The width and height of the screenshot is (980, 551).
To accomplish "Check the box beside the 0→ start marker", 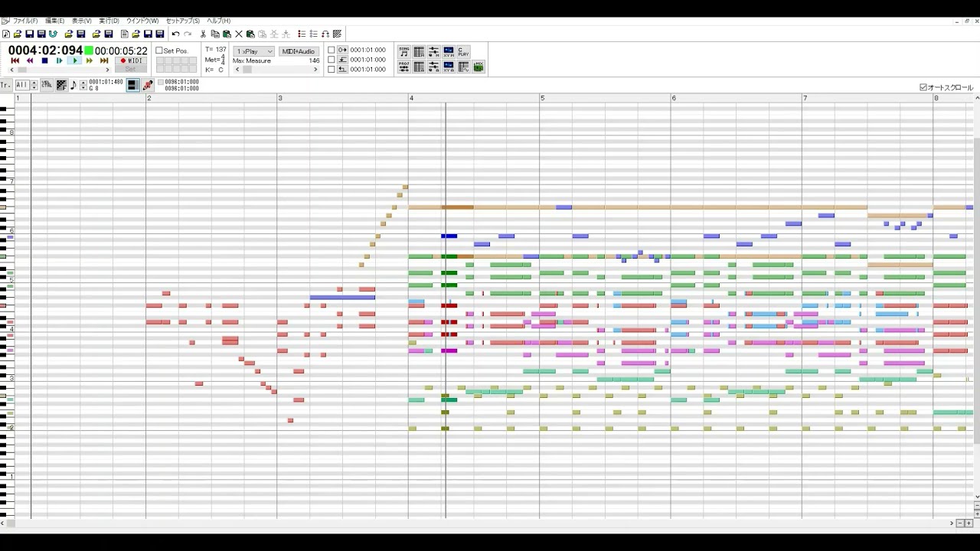I will coord(332,50).
